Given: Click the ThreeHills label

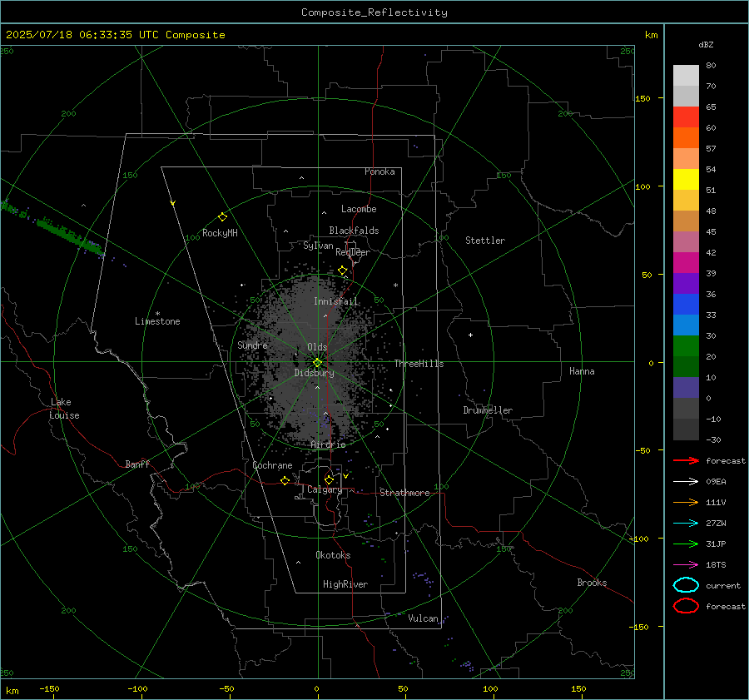Looking at the screenshot, I should tap(419, 364).
